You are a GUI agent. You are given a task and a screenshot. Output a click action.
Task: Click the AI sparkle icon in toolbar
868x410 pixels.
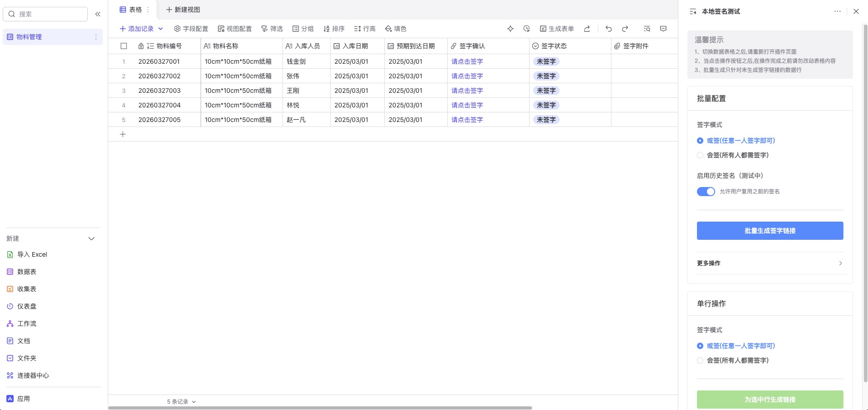pyautogui.click(x=510, y=29)
